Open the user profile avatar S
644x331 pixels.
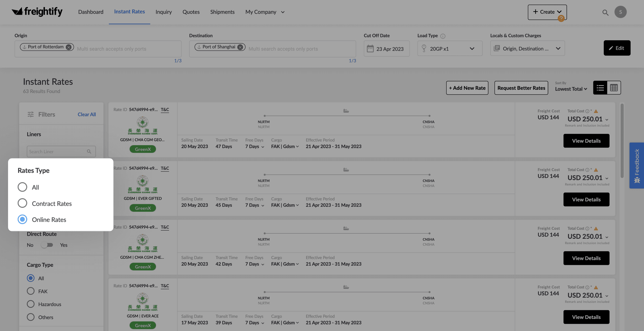pos(620,12)
